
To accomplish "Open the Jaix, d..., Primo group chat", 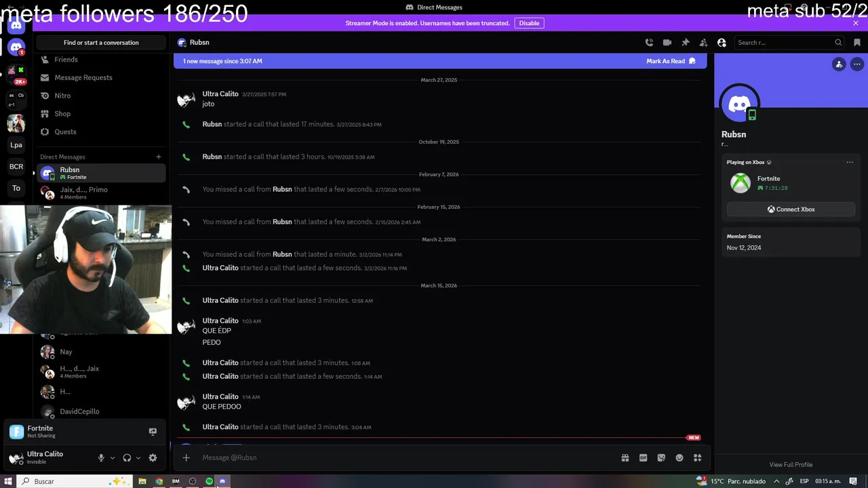I will coord(101,193).
